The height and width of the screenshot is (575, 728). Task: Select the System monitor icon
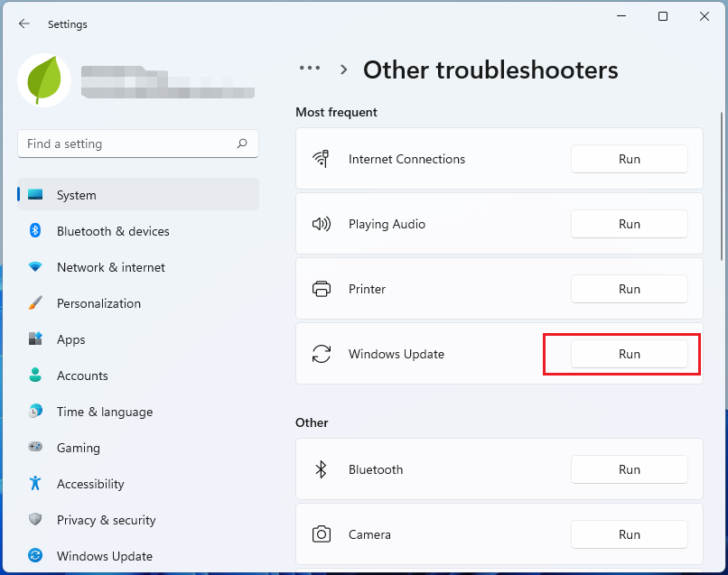pos(35,194)
